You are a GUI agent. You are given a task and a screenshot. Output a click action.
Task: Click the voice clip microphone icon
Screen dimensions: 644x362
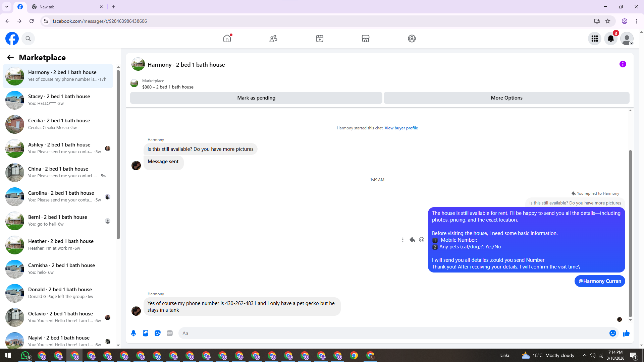(x=133, y=333)
